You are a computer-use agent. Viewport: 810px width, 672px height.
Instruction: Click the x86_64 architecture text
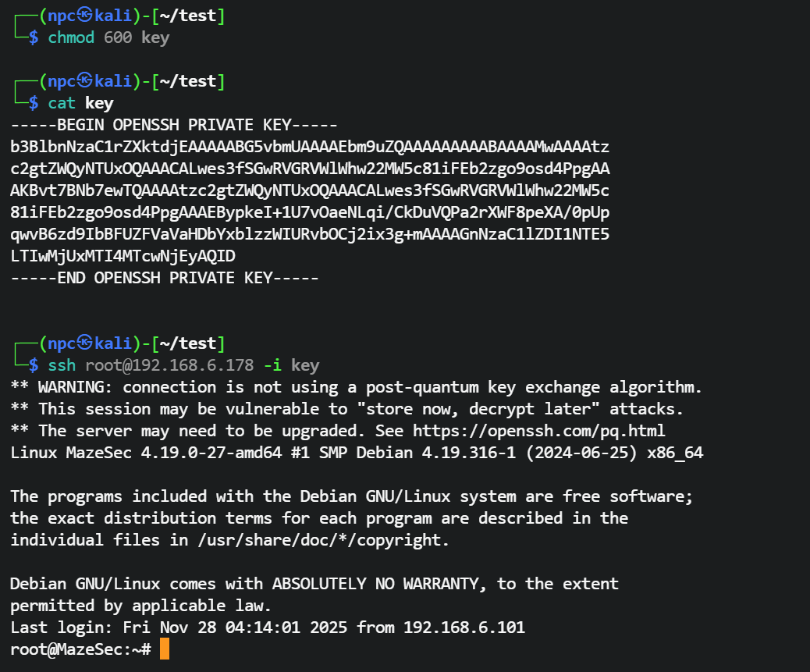(675, 453)
